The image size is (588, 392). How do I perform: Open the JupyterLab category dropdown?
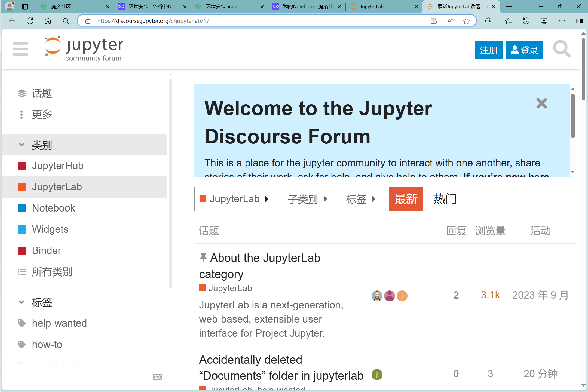coord(236,199)
